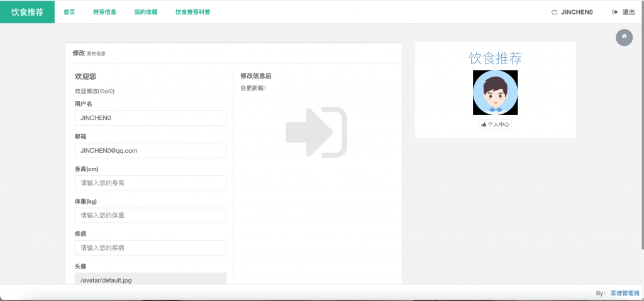Click the 头像 avatar path field
644x301 pixels.
coord(150,279)
